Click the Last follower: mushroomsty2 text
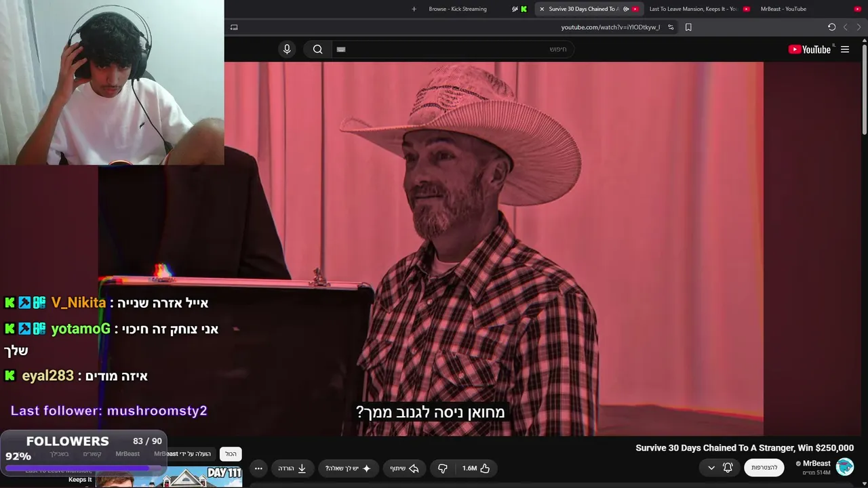 pos(109,411)
